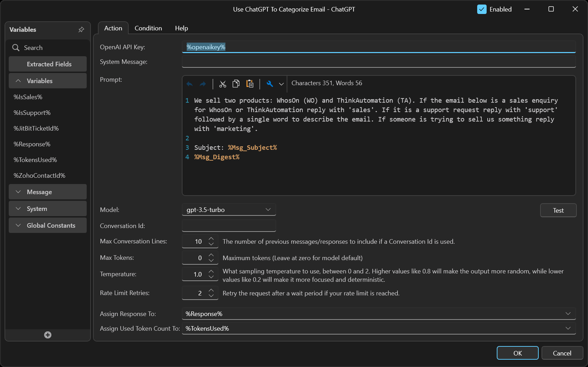Select the %IsSales% variable
The image size is (588, 367).
click(28, 97)
